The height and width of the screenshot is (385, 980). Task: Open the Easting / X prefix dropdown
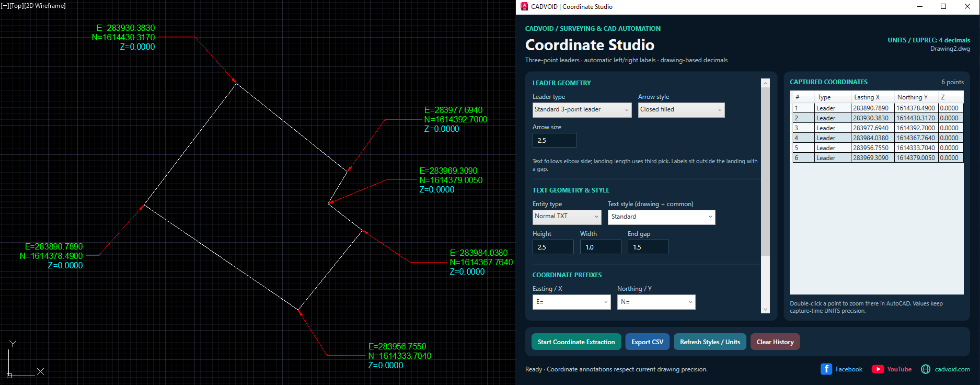(572, 302)
